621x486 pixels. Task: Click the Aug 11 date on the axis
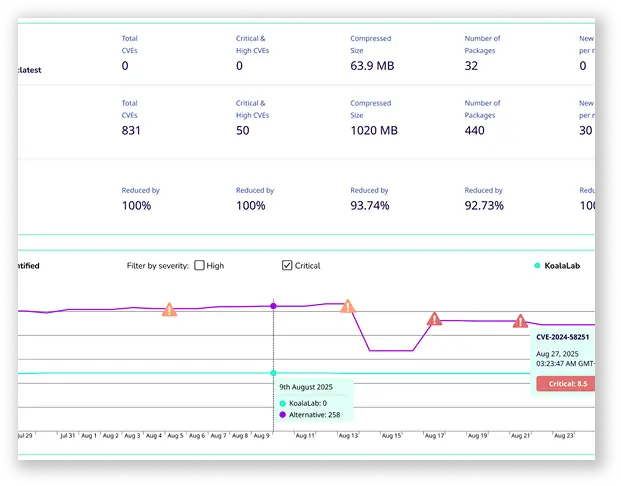pyautogui.click(x=306, y=436)
